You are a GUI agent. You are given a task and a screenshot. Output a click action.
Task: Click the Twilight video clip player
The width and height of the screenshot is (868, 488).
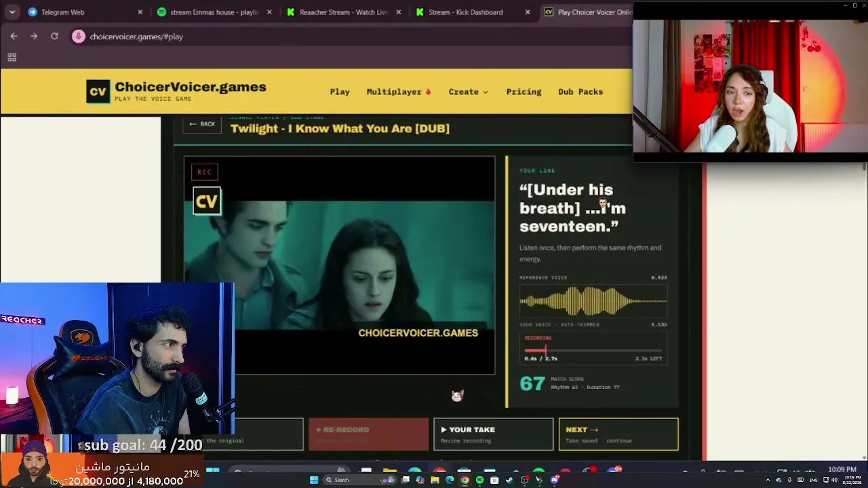[x=340, y=266]
